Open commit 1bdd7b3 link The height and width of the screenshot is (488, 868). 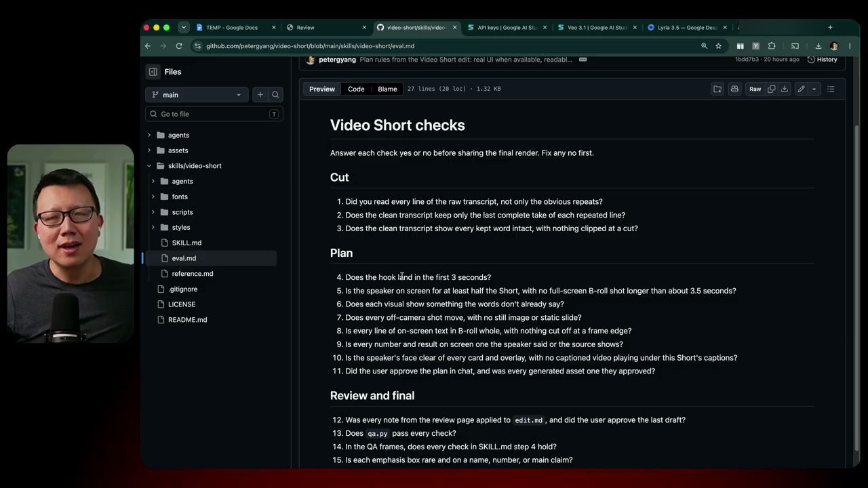(747, 60)
